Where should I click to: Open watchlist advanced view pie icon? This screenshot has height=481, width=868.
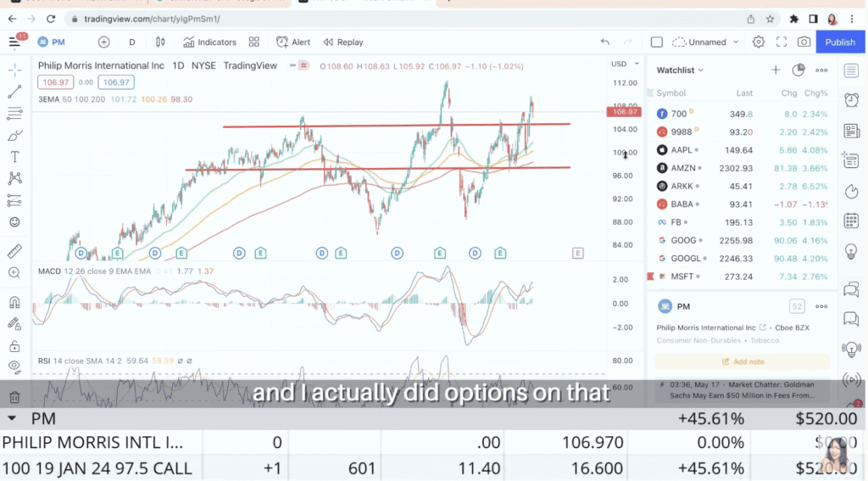(798, 70)
